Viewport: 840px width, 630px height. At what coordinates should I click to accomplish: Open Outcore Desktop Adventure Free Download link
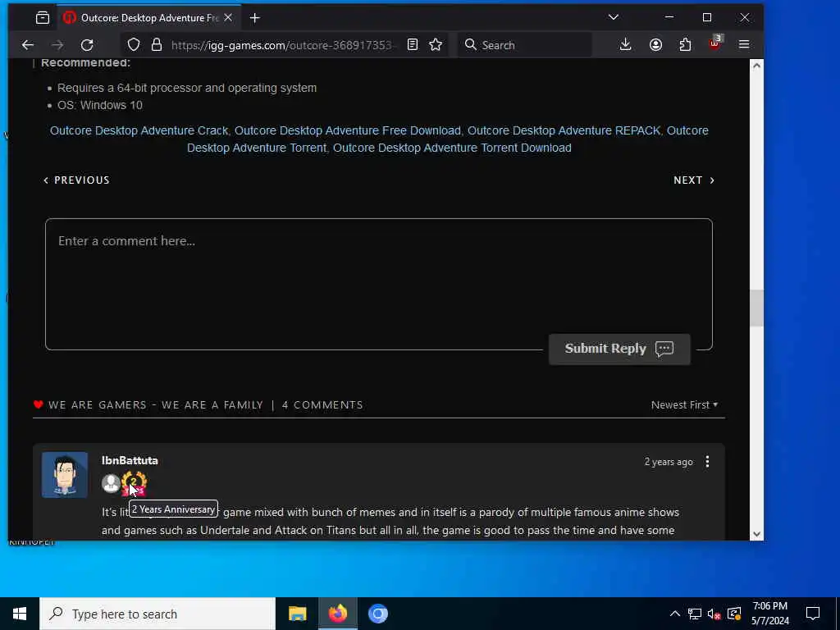pos(348,130)
